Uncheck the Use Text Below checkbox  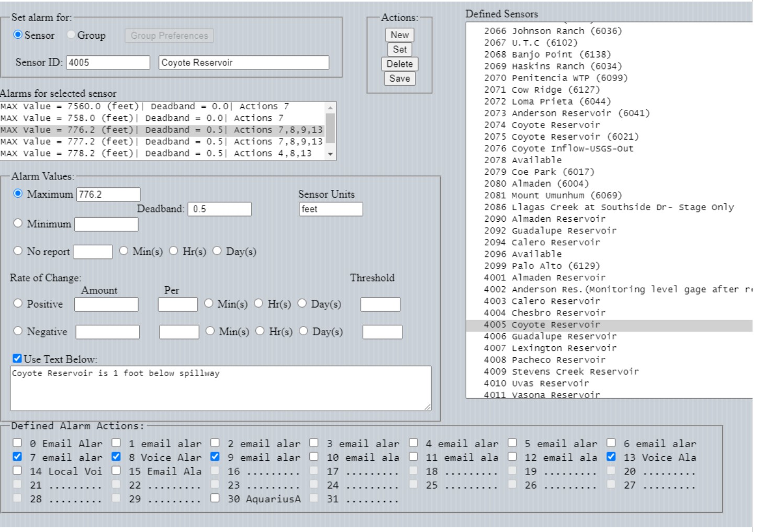[17, 358]
